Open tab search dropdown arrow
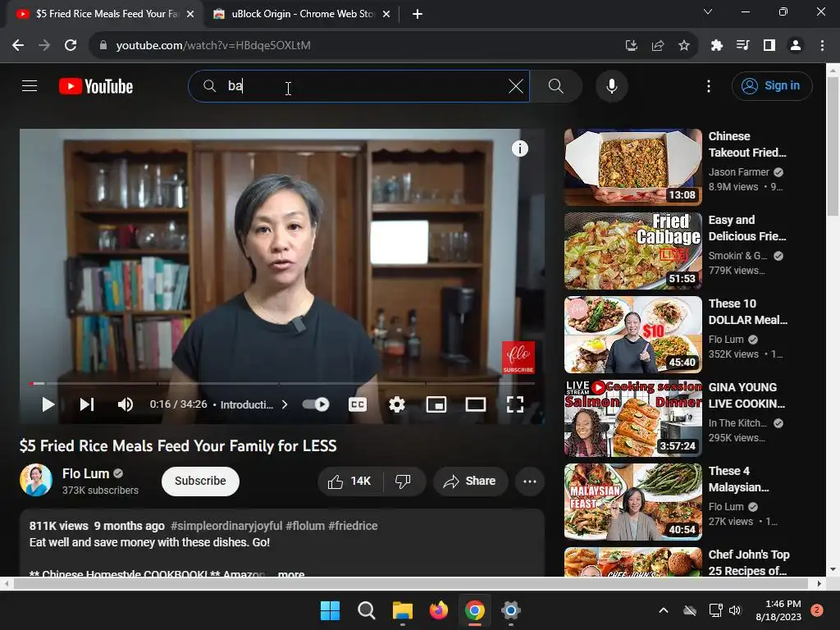This screenshot has width=840, height=630. (x=708, y=11)
